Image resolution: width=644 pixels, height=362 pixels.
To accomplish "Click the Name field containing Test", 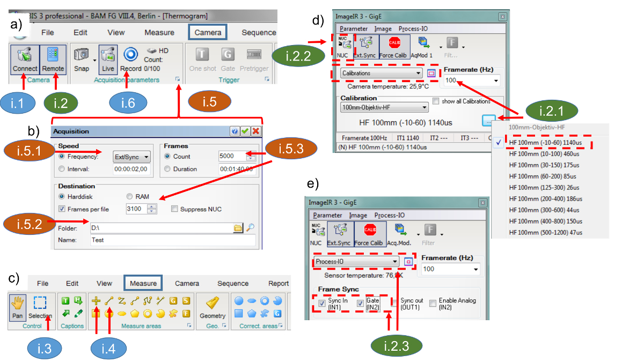I will [173, 240].
